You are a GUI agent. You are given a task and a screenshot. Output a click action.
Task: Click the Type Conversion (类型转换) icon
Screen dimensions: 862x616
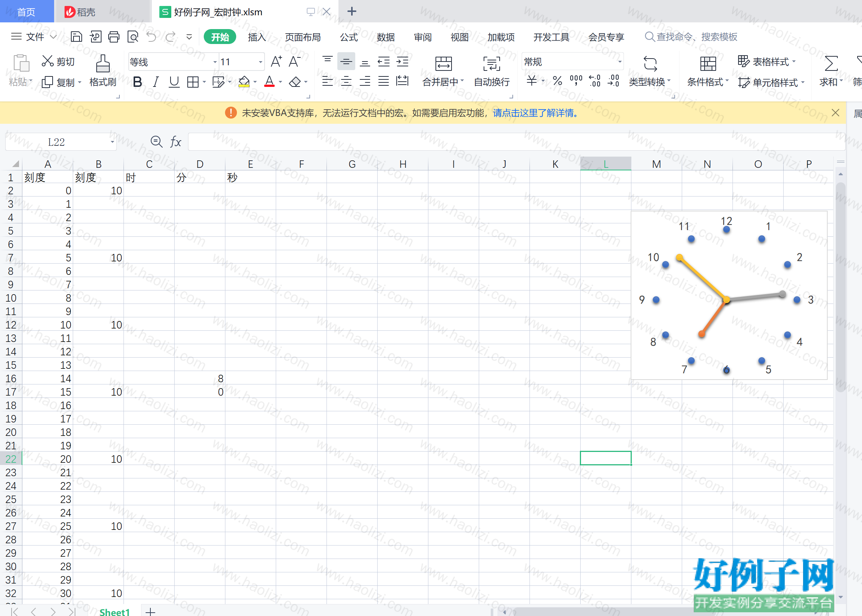click(650, 64)
